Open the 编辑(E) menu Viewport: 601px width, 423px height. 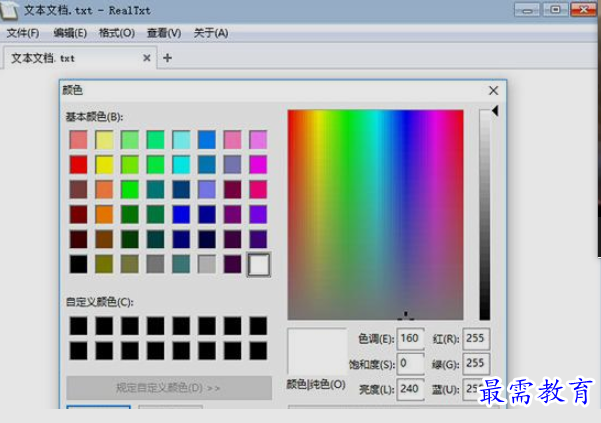pyautogui.click(x=70, y=33)
